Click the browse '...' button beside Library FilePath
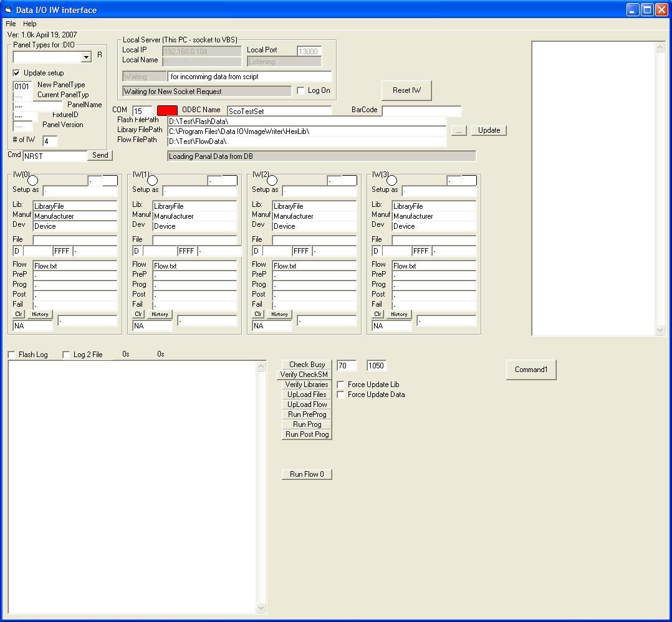Viewport: 672px width, 622px height. pyautogui.click(x=458, y=131)
